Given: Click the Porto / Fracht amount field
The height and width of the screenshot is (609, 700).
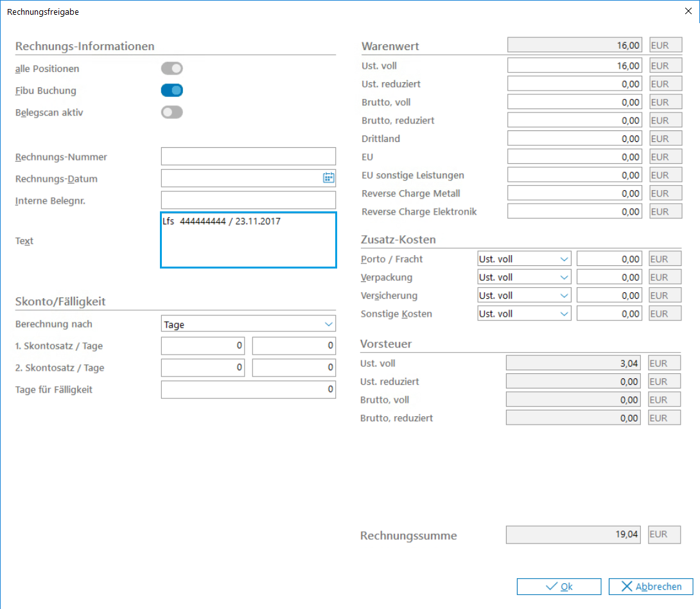Looking at the screenshot, I should [x=609, y=260].
